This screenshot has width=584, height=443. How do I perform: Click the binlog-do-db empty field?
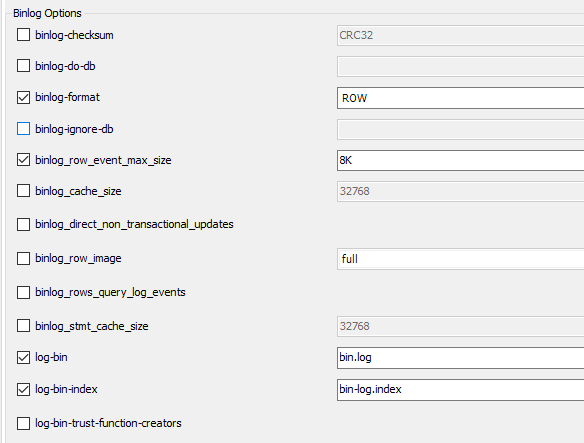point(460,66)
